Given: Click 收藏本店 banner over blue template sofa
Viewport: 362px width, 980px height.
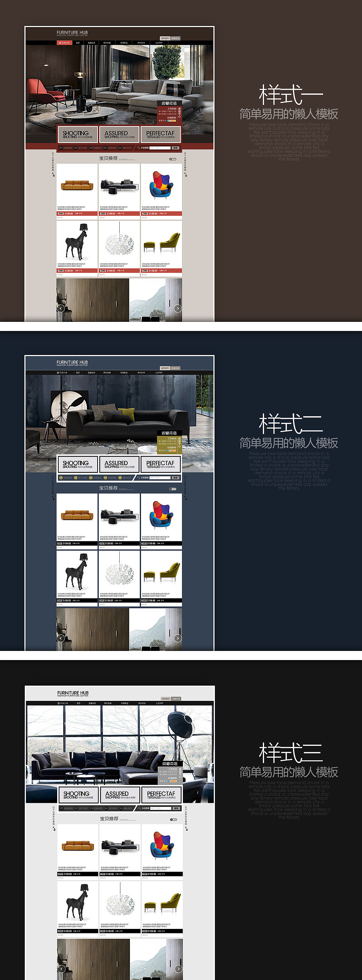Looking at the screenshot, I should 169,433.
